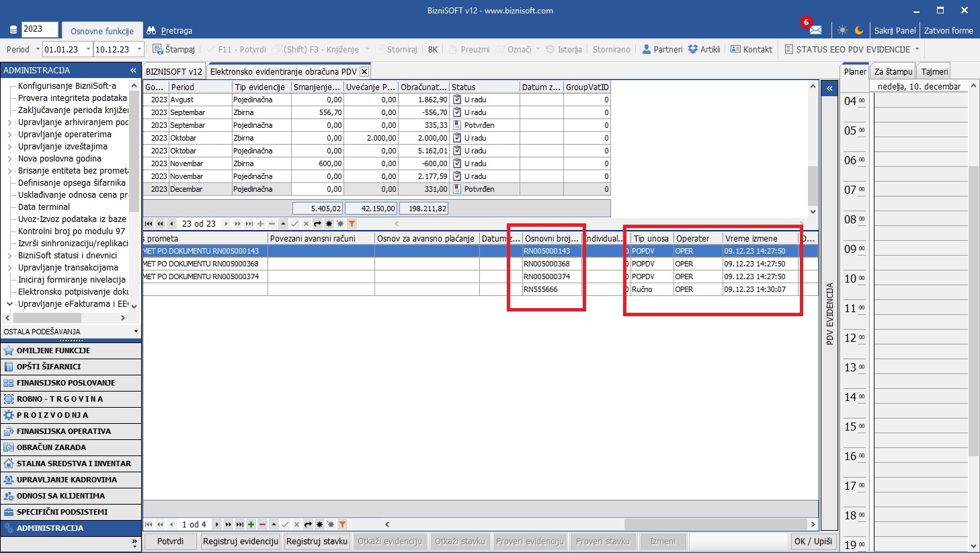Open the PROIZVODNJA module
The height and width of the screenshot is (553, 980).
tap(71, 415)
